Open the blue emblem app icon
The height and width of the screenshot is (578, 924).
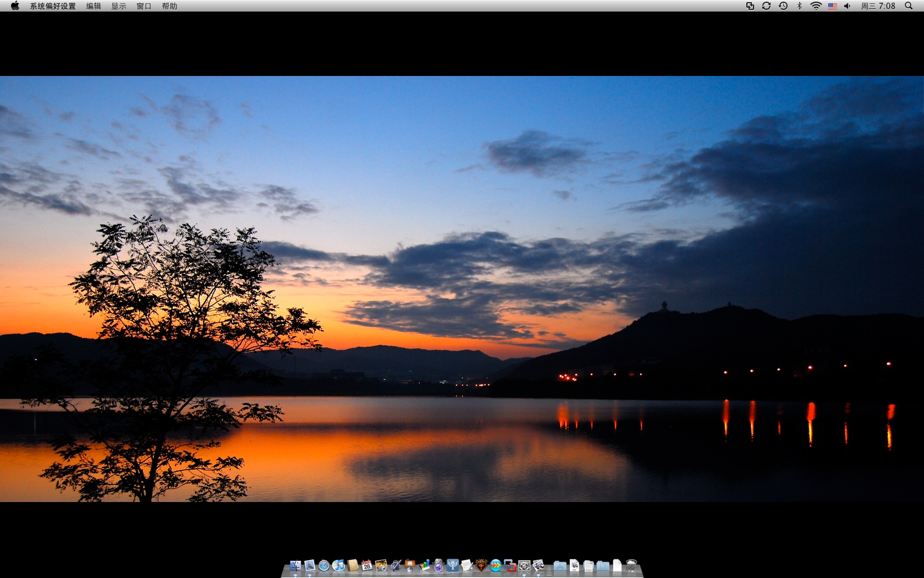tap(453, 565)
